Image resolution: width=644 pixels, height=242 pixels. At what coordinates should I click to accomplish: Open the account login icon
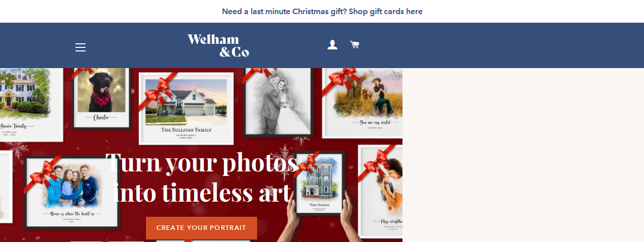click(332, 45)
